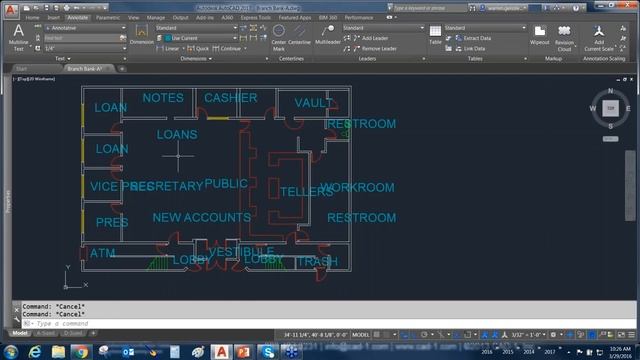
Task: Click the Remove Leader tool
Action: tap(375, 49)
